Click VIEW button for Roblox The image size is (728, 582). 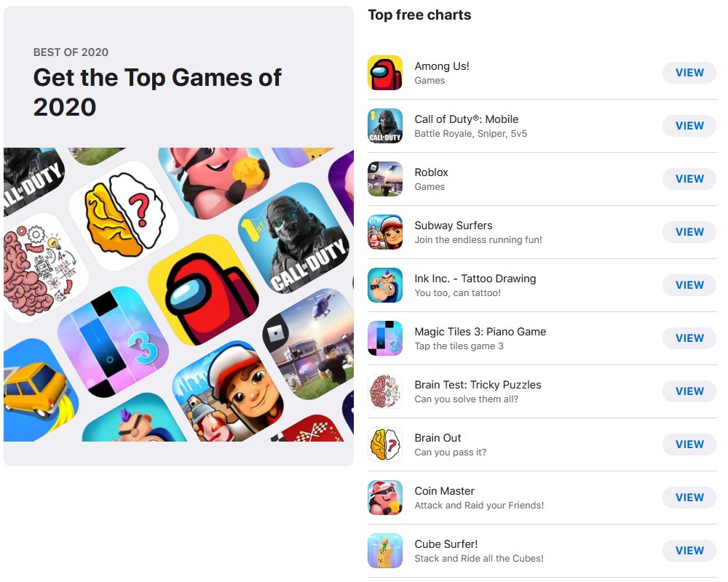(689, 179)
